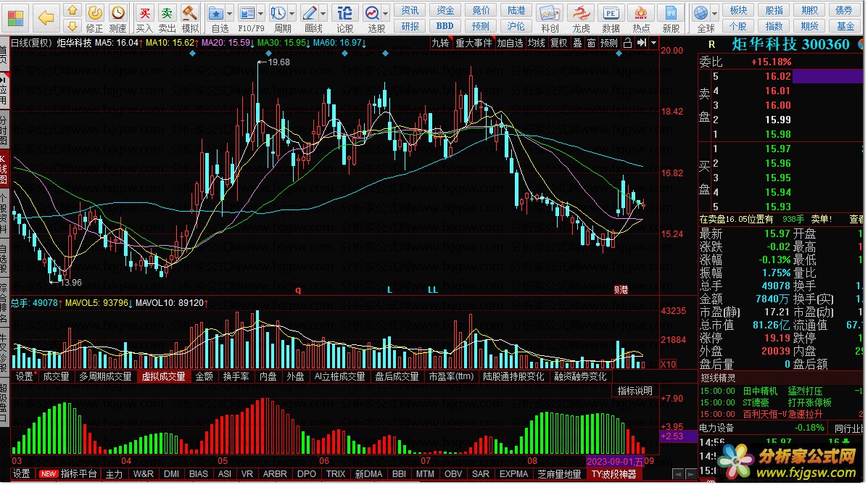The width and height of the screenshot is (868, 485).
Task: Click the down arrow for next stock
Action: tap(73, 26)
